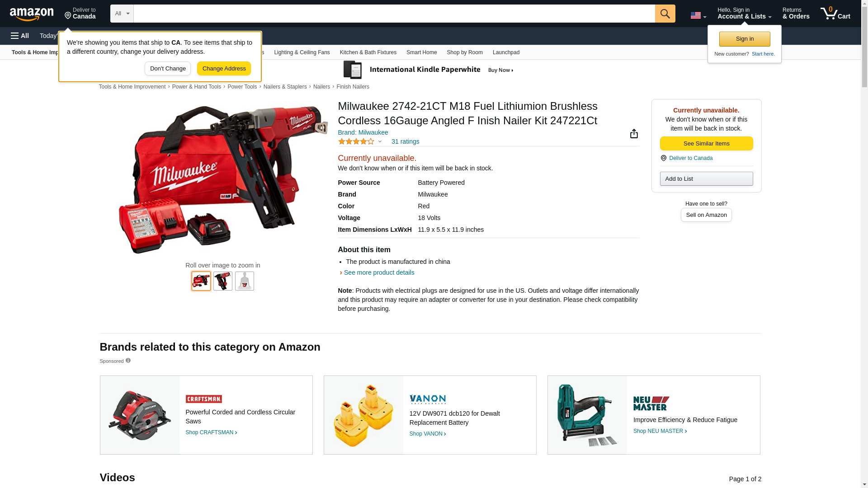Screen dimensions: 868x488
Task: Click the share icon beside the title
Action: (634, 133)
